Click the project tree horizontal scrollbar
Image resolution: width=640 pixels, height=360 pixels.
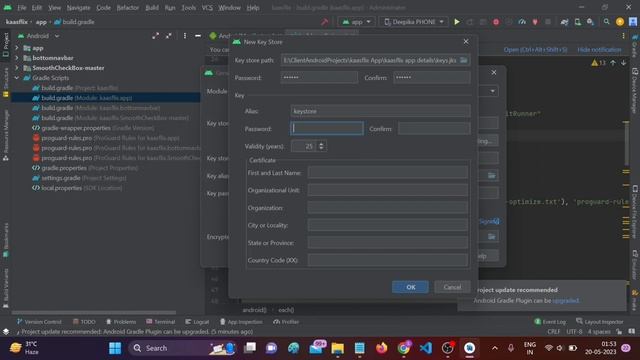coord(94,313)
